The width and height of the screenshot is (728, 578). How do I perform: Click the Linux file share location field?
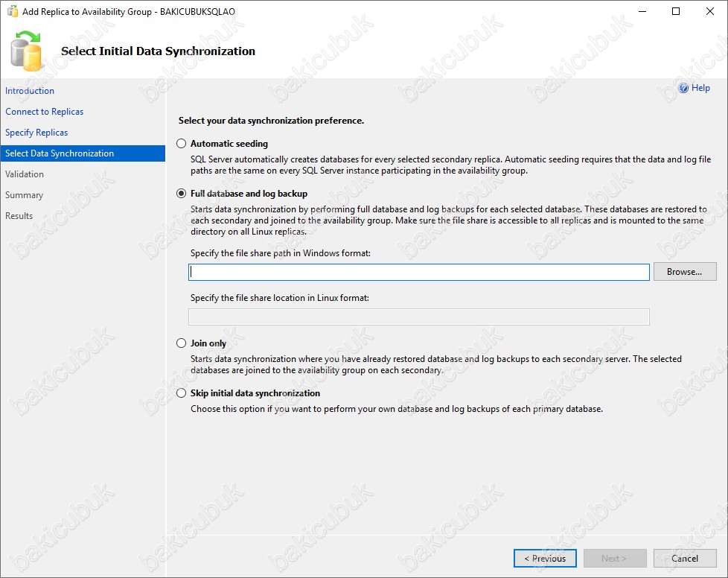pos(419,317)
